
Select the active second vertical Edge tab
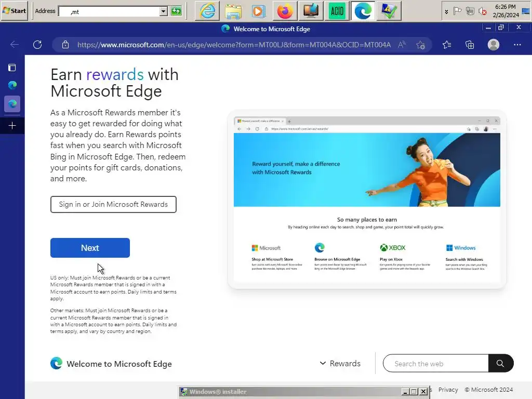tap(12, 104)
